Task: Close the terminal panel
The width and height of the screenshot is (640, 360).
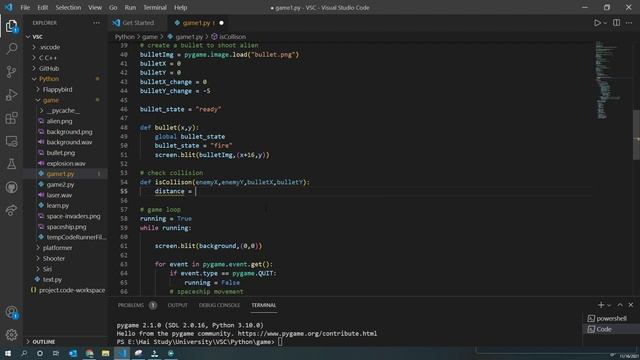Action: (631, 305)
